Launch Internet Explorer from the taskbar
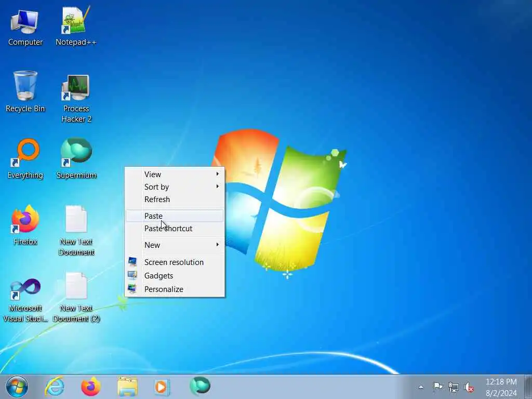Viewport: 532px width, 399px height. pyautogui.click(x=55, y=387)
